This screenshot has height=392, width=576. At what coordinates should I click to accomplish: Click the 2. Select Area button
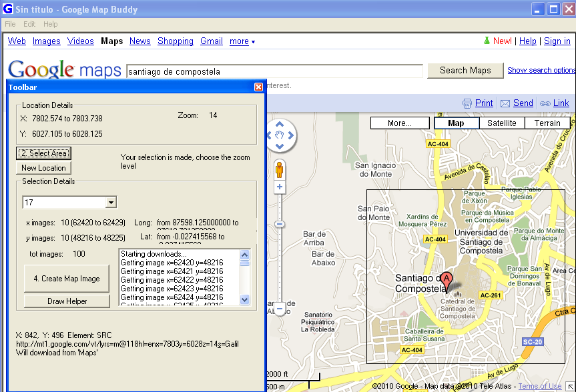tap(43, 153)
